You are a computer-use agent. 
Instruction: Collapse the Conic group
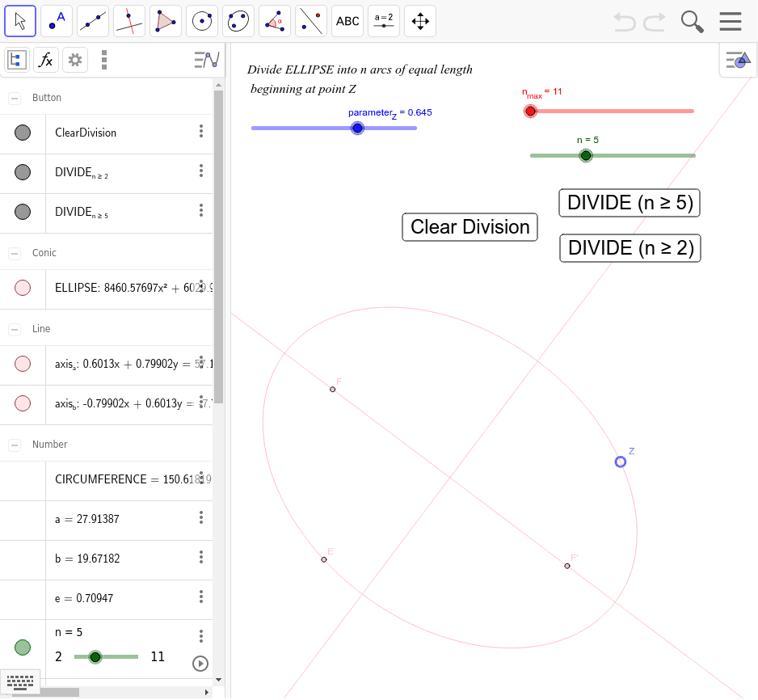pos(15,253)
